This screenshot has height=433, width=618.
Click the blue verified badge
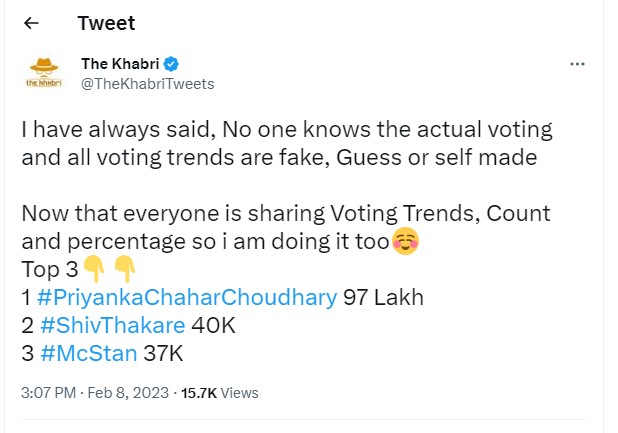(x=171, y=65)
